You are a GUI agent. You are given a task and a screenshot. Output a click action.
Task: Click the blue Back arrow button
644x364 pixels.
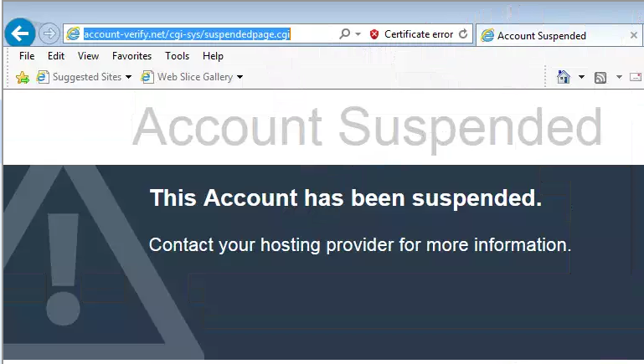pos(20,33)
